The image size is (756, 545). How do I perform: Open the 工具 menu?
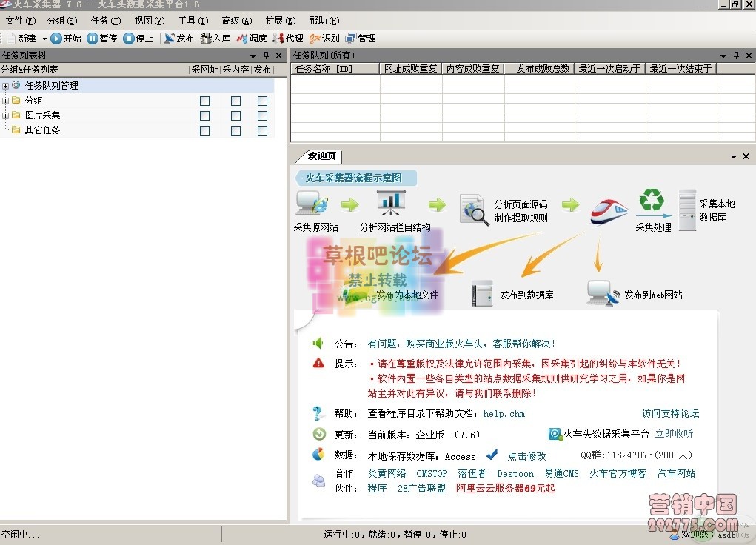(193, 21)
